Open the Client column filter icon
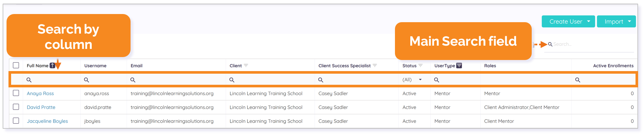The height and width of the screenshot is (134, 644). [x=246, y=66]
